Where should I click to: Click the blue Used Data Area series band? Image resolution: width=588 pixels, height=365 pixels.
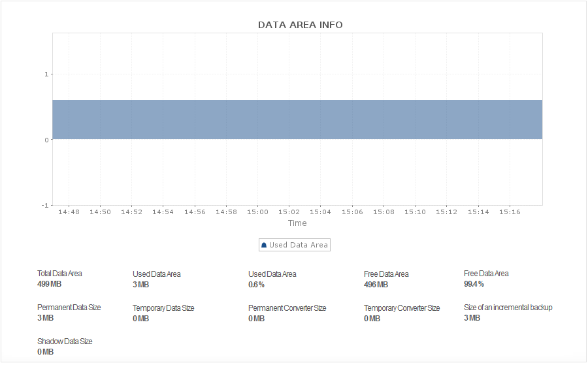[297, 119]
